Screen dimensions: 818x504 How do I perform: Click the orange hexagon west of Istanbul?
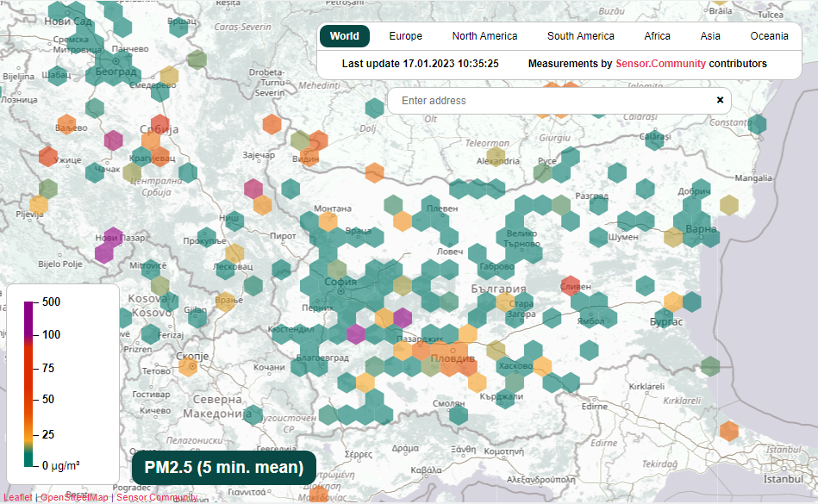728,430
